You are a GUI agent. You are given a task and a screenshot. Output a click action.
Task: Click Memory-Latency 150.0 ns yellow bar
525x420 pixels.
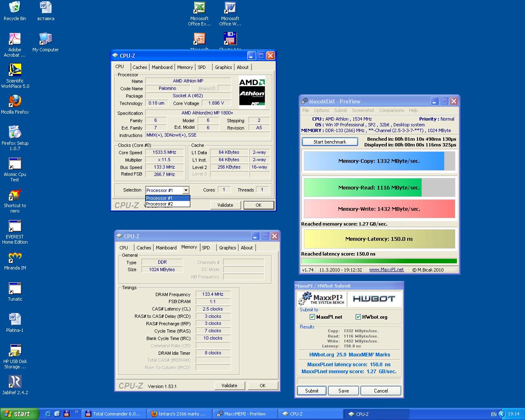379,239
